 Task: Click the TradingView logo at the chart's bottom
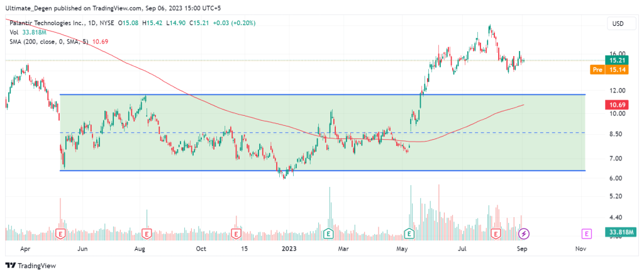click(x=30, y=266)
